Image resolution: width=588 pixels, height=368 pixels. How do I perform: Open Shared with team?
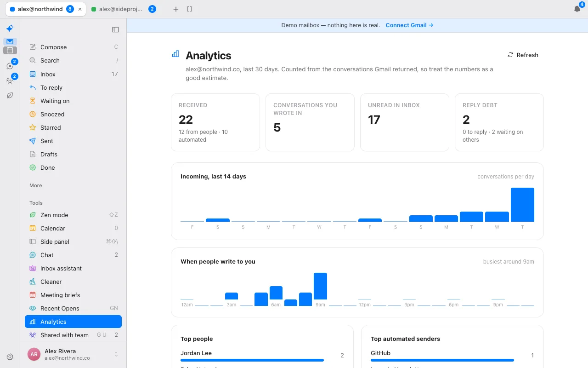point(73,335)
